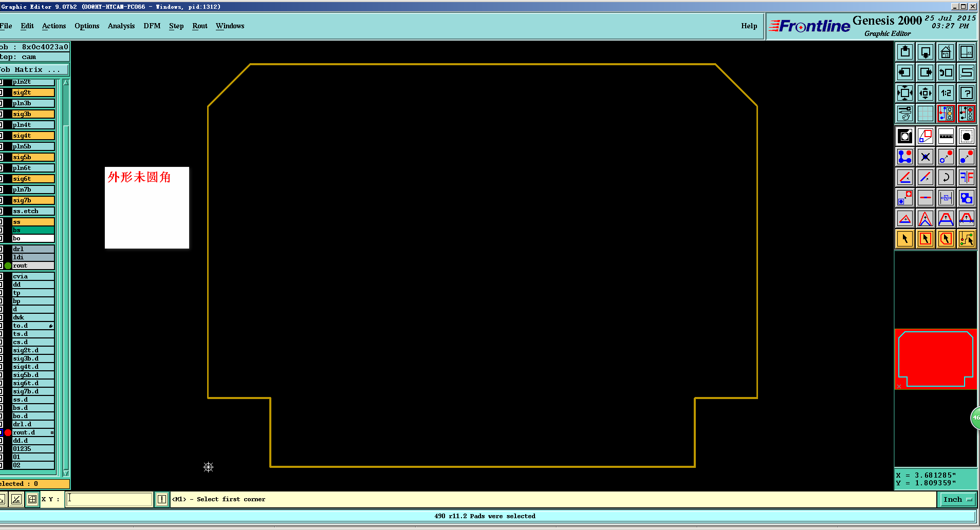Click the pan up arrow icon

[x=905, y=52]
